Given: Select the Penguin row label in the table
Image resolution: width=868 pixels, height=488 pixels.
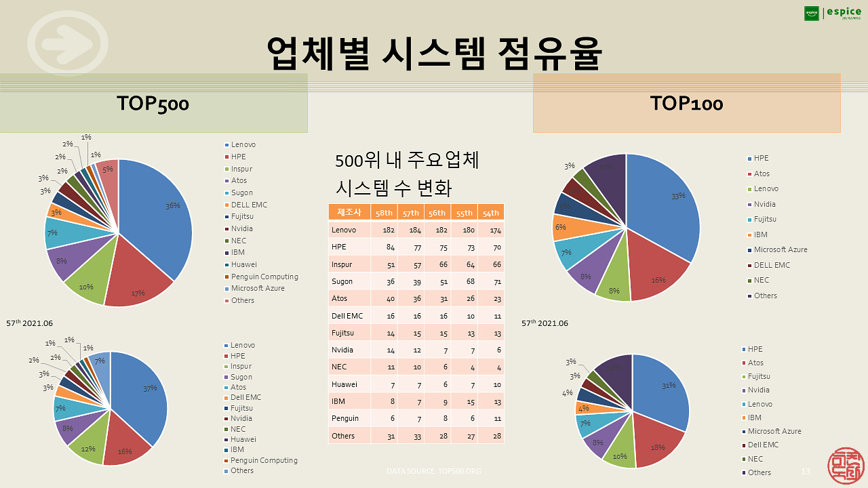Looking at the screenshot, I should pos(344,418).
